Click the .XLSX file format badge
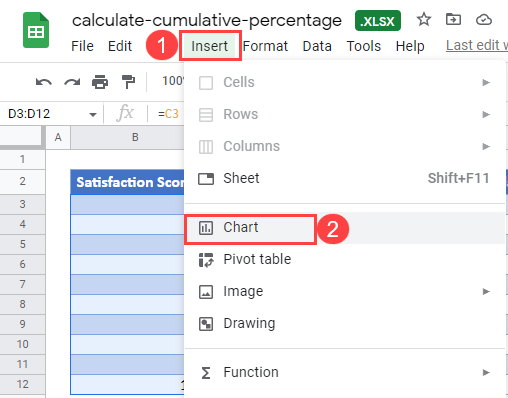The width and height of the screenshot is (508, 398). point(378,21)
